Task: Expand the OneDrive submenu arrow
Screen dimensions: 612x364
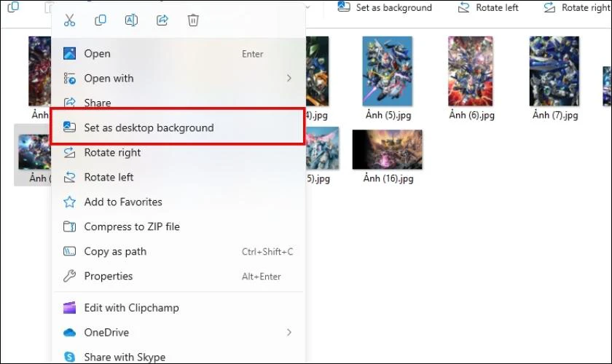Action: 289,333
